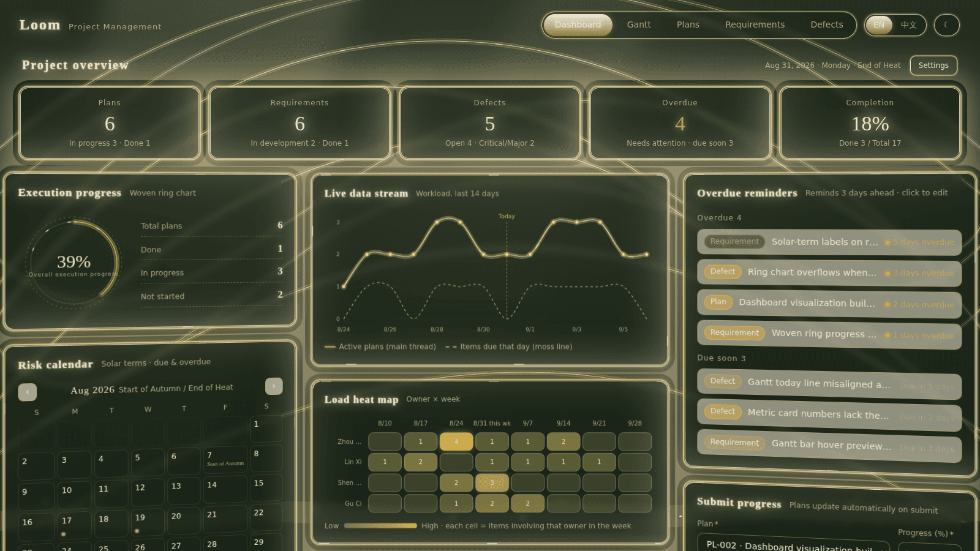Click the Gu Ci row label

[x=353, y=503]
